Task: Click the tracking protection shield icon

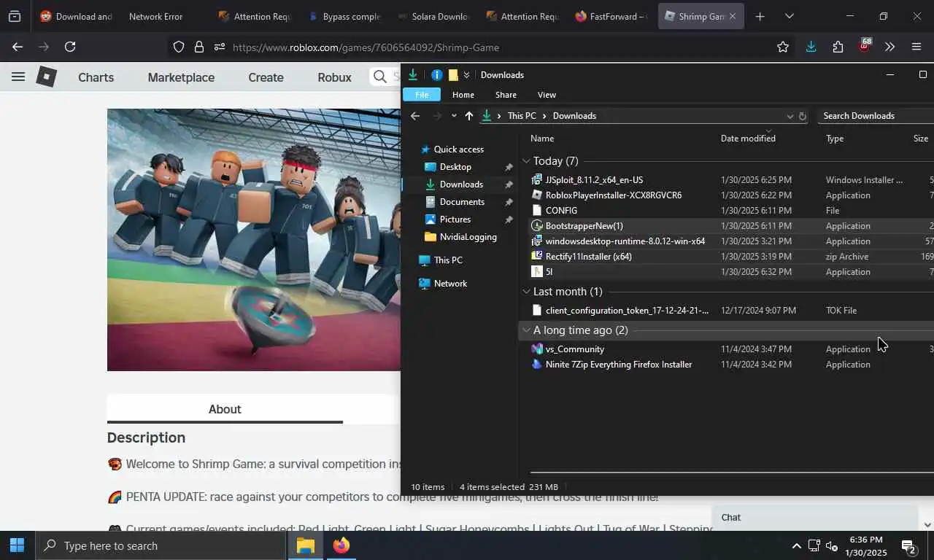Action: tap(179, 47)
